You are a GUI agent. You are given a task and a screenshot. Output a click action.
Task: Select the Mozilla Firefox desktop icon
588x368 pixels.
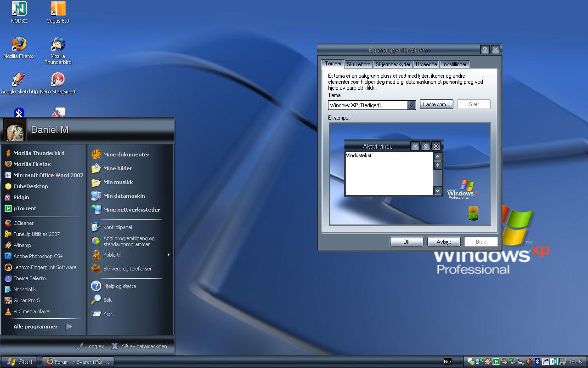(x=19, y=47)
